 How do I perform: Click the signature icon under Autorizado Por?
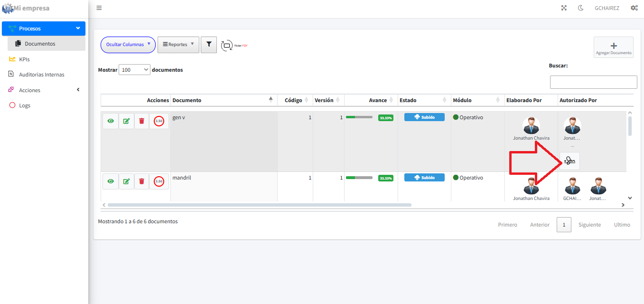[x=569, y=161]
